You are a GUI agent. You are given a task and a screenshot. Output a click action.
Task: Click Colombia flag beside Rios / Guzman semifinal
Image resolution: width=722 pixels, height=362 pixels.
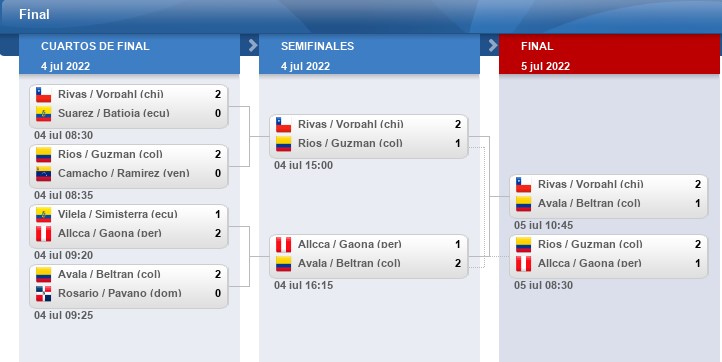tap(284, 144)
